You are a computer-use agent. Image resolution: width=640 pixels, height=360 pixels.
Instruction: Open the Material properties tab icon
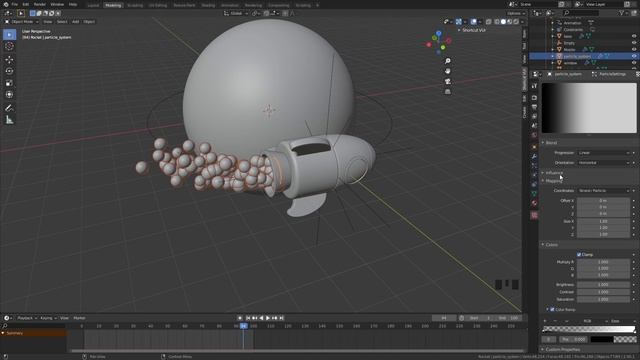(534, 203)
